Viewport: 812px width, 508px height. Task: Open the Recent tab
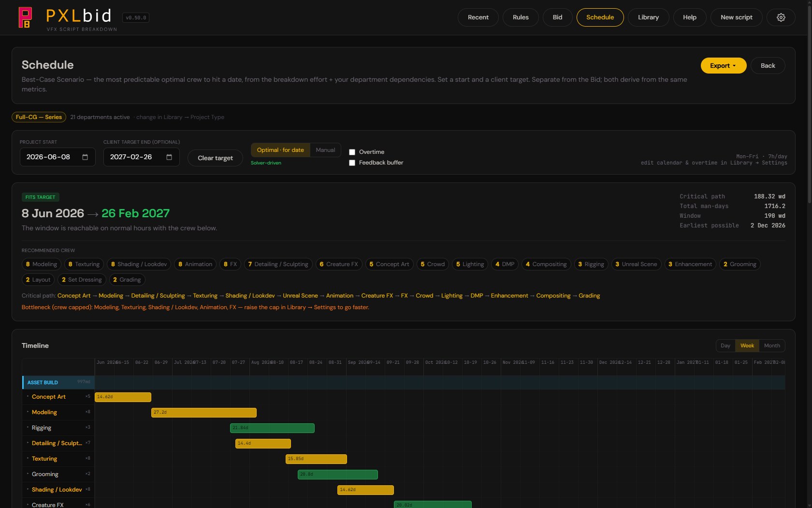pyautogui.click(x=478, y=17)
